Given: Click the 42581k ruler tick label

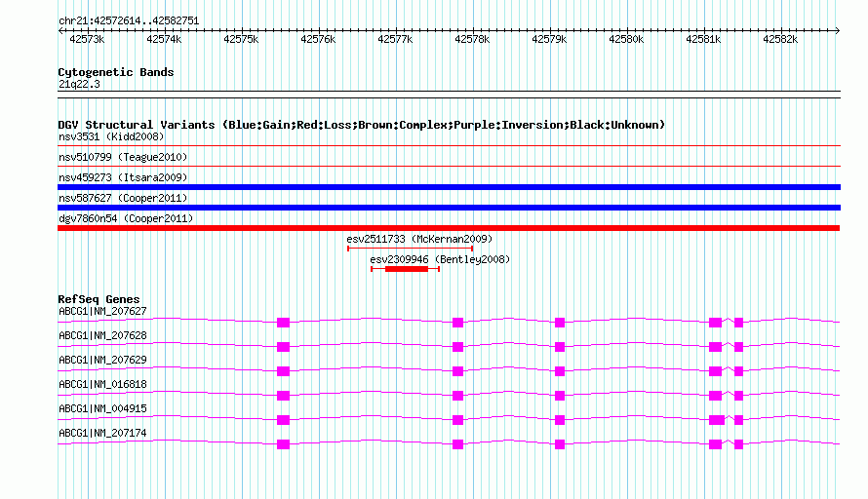Looking at the screenshot, I should pos(703,39).
